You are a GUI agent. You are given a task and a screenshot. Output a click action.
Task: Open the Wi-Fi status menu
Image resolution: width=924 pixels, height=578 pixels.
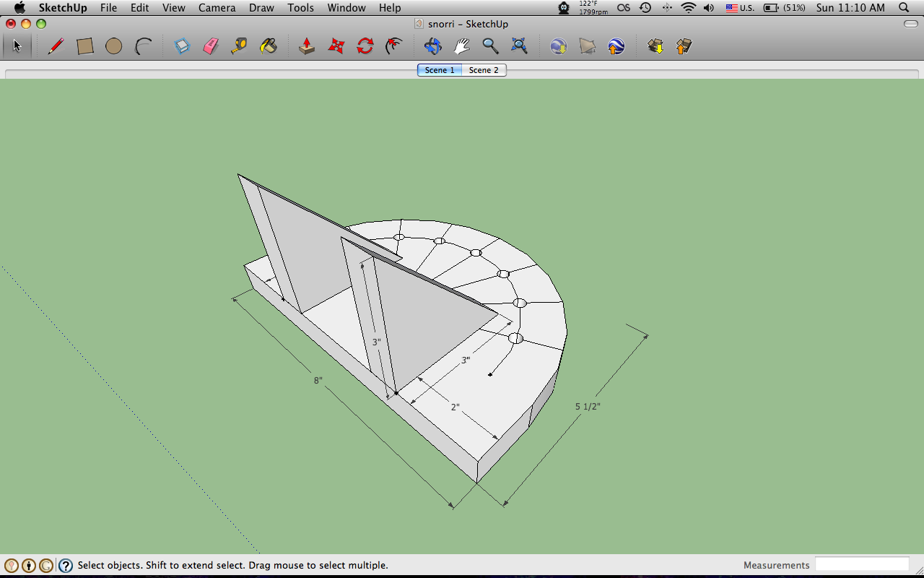[689, 8]
